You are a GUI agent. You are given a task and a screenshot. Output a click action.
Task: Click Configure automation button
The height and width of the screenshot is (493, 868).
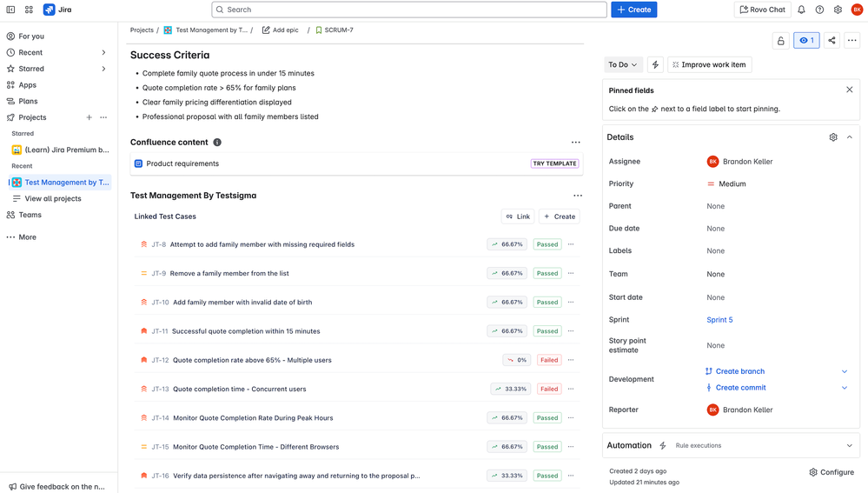(831, 472)
